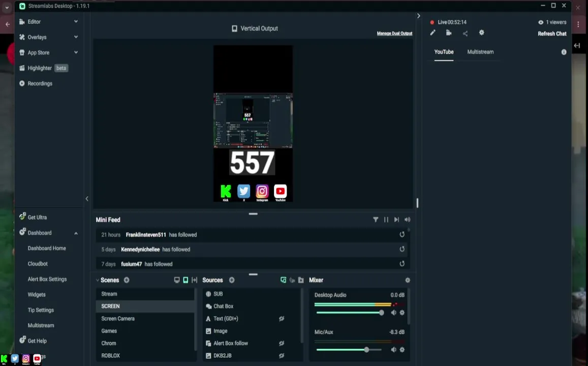Switch to the Games scene
This screenshot has height=366, width=588.
(145, 331)
